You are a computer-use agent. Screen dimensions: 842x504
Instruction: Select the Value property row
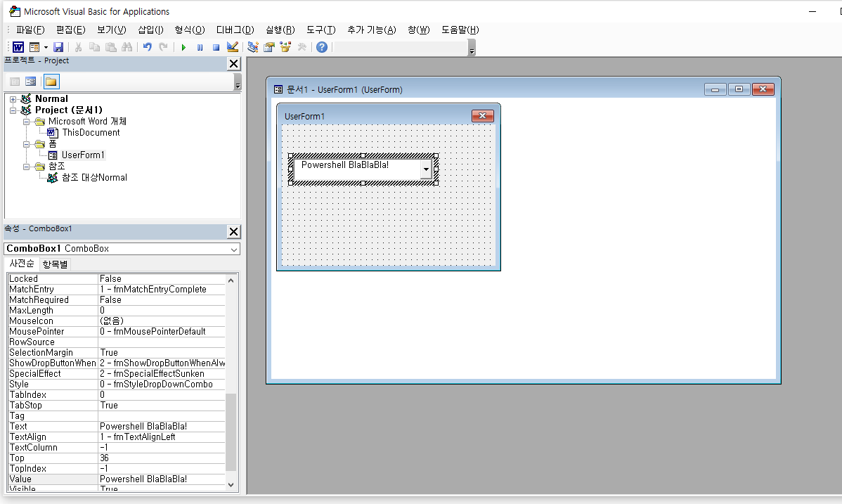tap(117, 479)
